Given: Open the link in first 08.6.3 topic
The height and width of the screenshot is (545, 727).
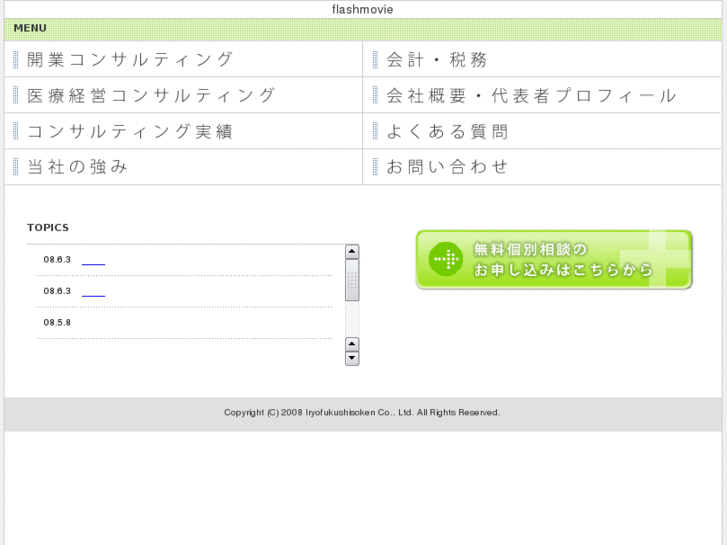Looking at the screenshot, I should point(93,262).
